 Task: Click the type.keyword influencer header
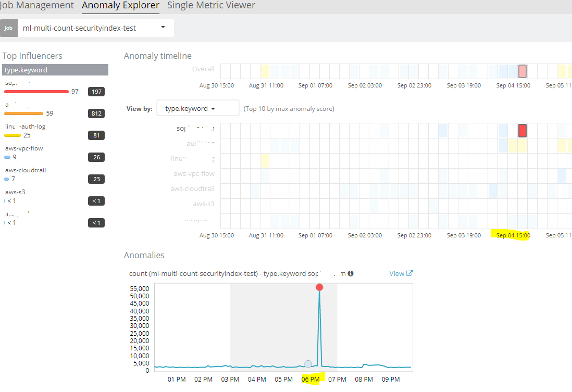(55, 70)
